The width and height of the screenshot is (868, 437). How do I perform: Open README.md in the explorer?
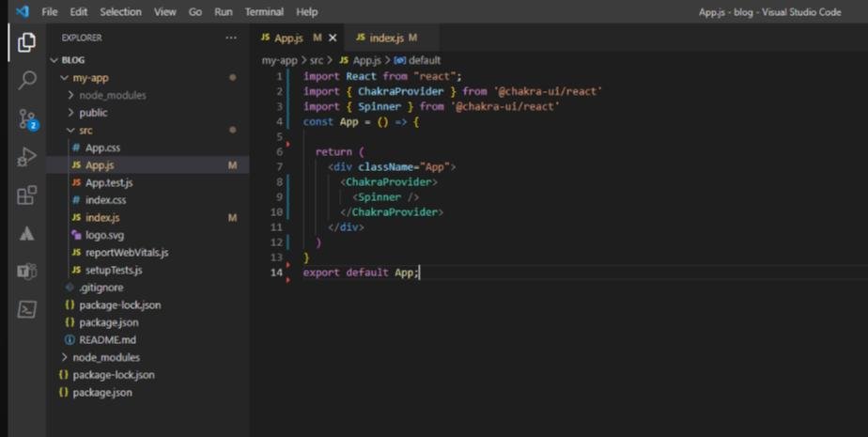pyautogui.click(x=107, y=339)
